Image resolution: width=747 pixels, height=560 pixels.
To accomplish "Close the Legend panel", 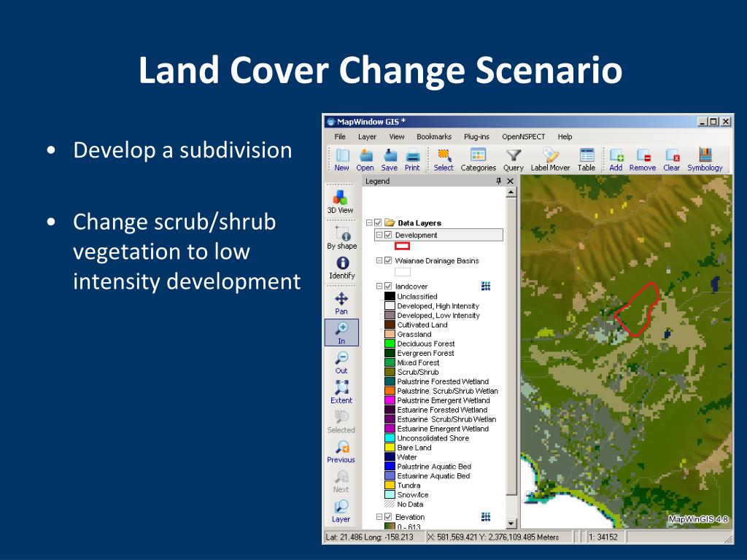I will tap(510, 181).
